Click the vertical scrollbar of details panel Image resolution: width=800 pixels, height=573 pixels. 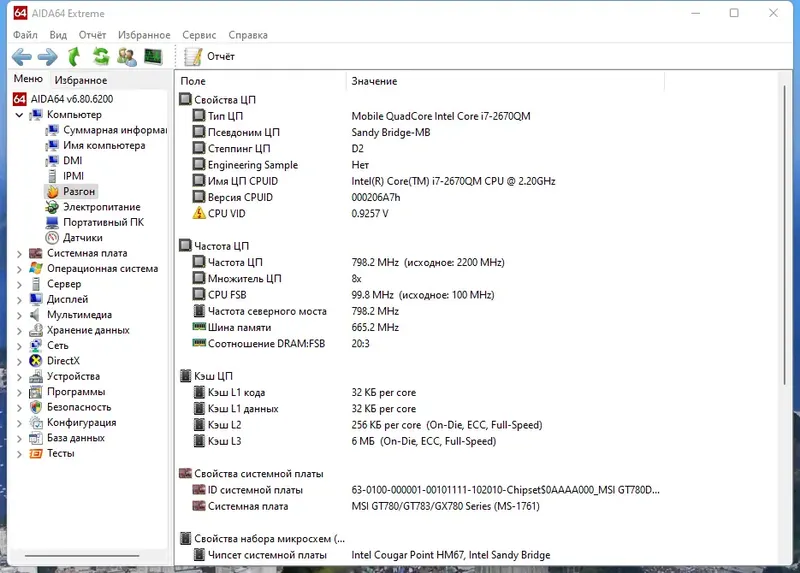tap(784, 235)
